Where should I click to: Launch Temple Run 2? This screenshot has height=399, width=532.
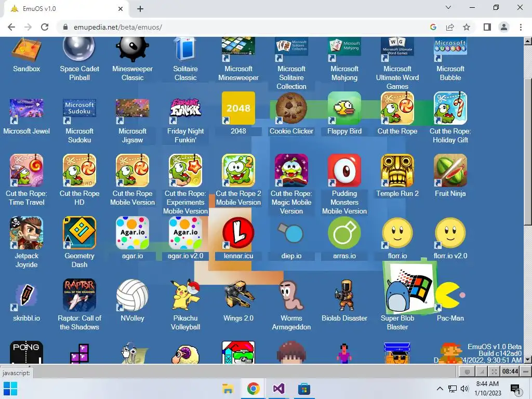click(x=397, y=170)
